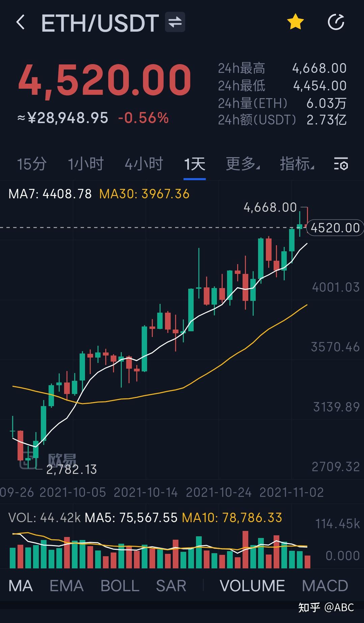Image resolution: width=364 pixels, height=623 pixels.
Task: Select the EMA indicator option
Action: (x=66, y=586)
